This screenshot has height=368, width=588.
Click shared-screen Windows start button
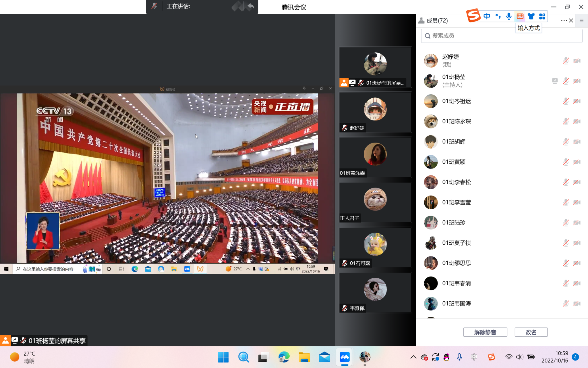6,269
